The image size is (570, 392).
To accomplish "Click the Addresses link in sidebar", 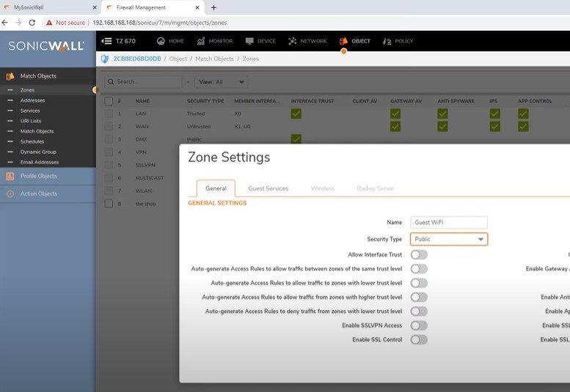I will click(32, 100).
